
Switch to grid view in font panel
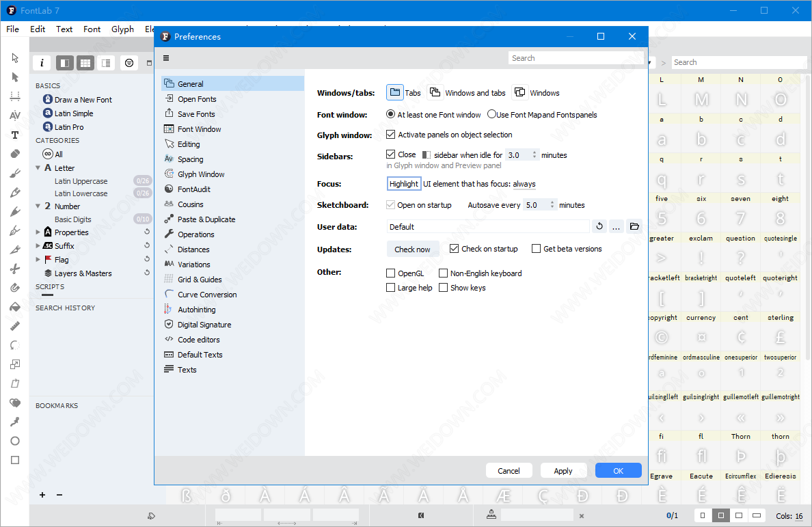[85, 63]
